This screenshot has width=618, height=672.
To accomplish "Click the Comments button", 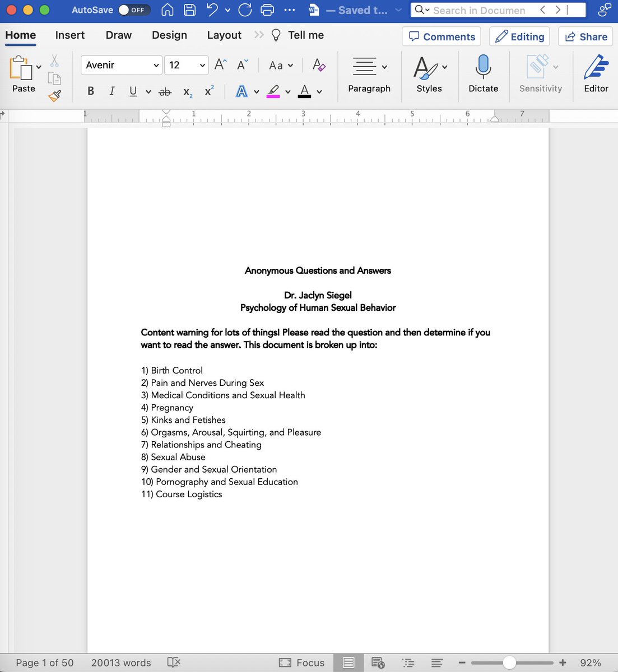I will point(442,36).
